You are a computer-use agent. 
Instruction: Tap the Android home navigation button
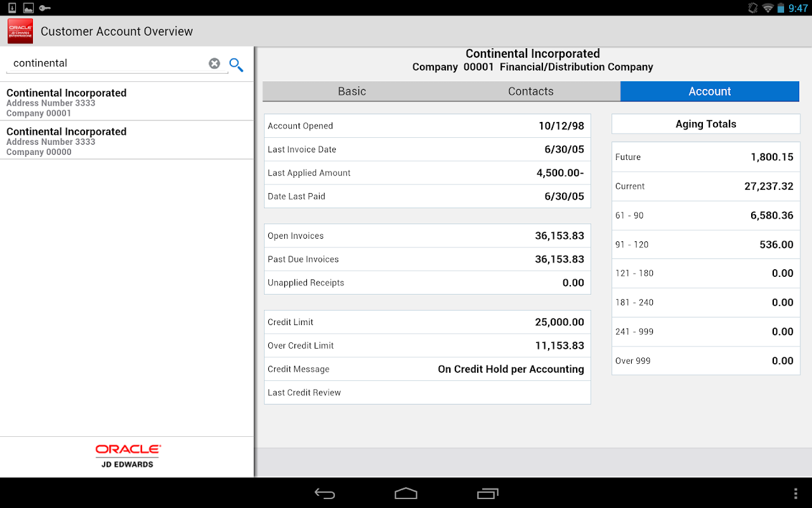tap(406, 493)
